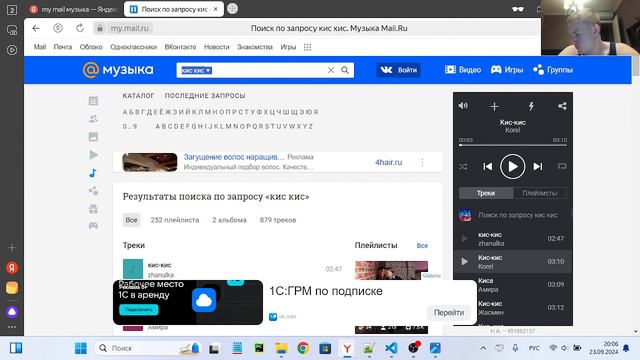
Task: Open Облако in Mail.ru top bar
Action: pyautogui.click(x=91, y=47)
